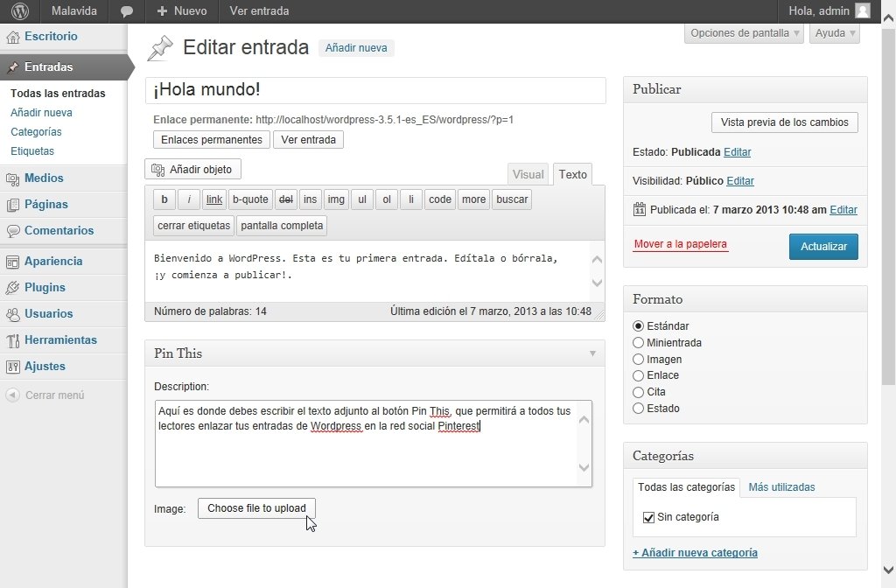Viewport: 896px width, 588px height.
Task: Click the b bold quicktag button
Action: (x=164, y=199)
